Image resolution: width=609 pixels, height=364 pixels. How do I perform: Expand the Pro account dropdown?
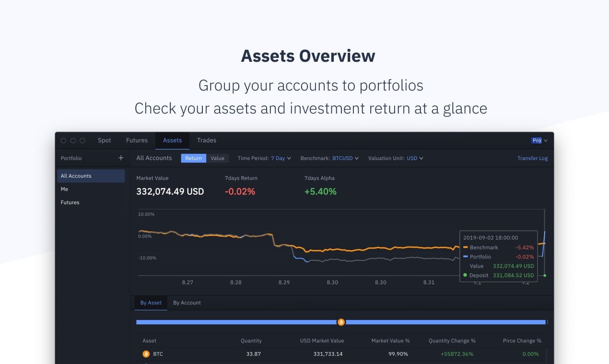tap(539, 140)
